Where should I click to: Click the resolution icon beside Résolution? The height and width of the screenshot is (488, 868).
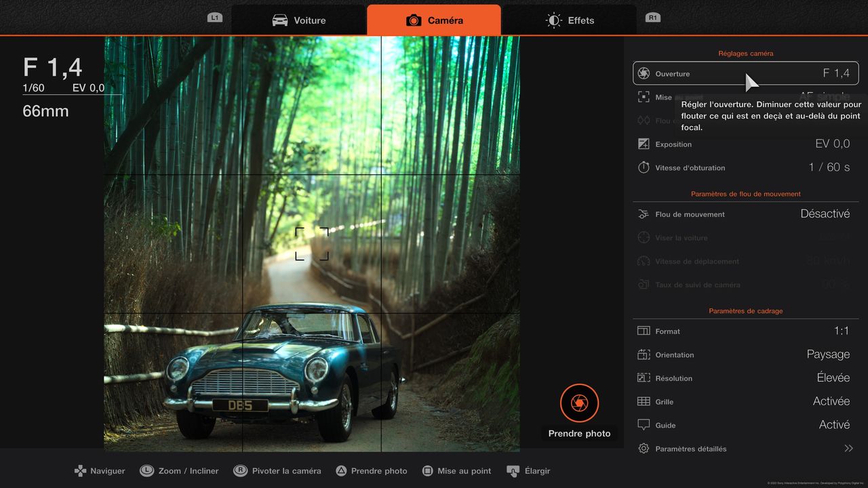(644, 378)
